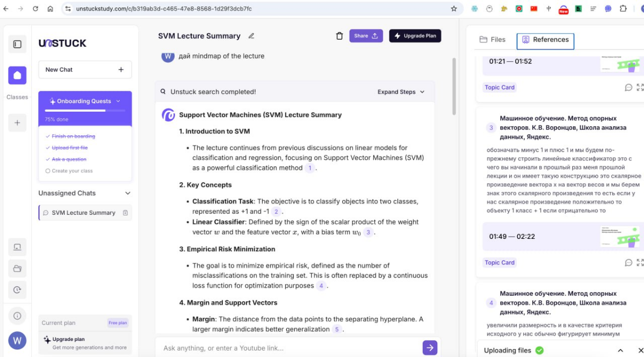The image size is (644, 357).
Task: Open comment icon on first Topic Card
Action: point(628,88)
